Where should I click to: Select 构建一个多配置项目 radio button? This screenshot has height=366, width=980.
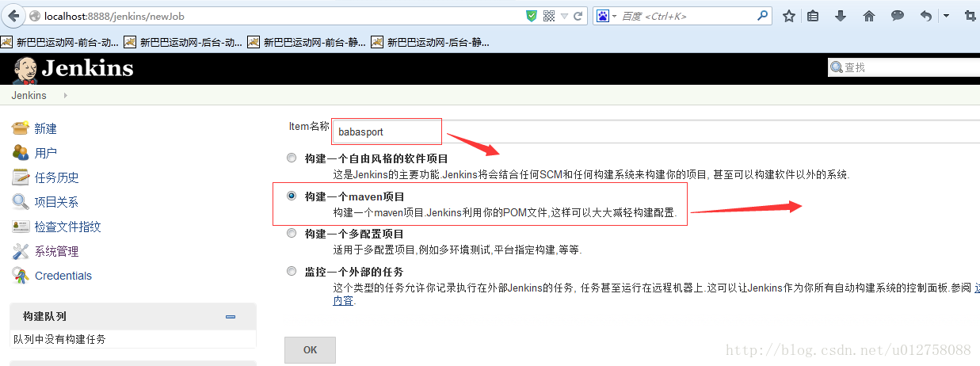292,233
